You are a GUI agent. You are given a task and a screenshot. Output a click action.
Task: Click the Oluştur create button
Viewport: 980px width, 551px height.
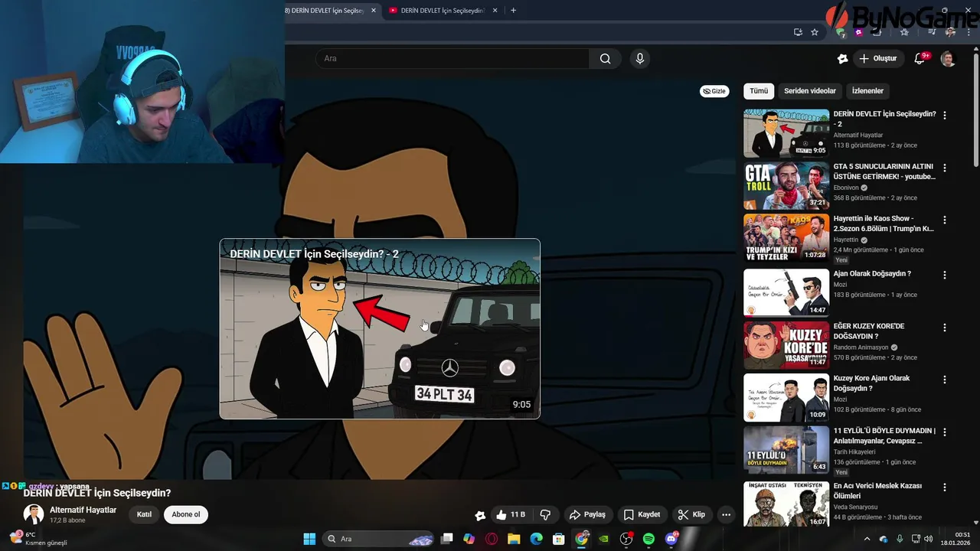(x=878, y=59)
